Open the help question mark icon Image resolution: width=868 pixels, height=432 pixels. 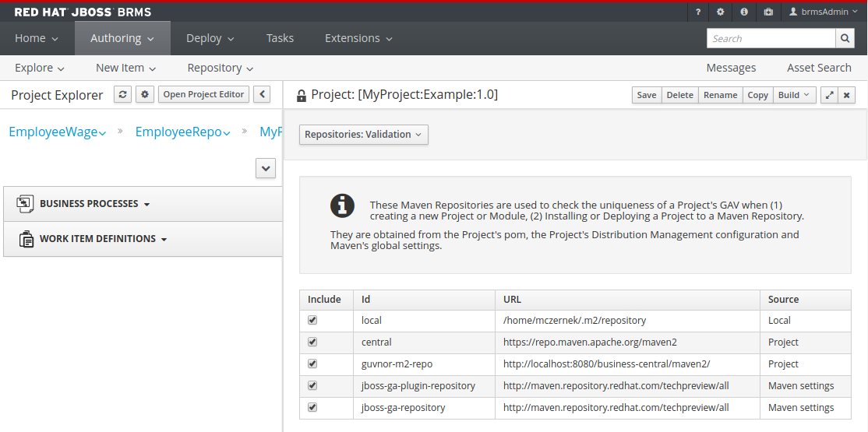[x=698, y=12]
